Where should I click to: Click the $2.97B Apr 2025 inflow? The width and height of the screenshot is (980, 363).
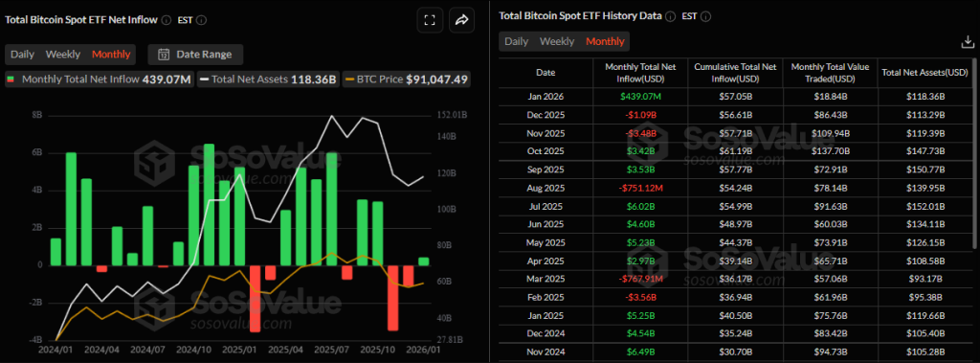tap(640, 260)
